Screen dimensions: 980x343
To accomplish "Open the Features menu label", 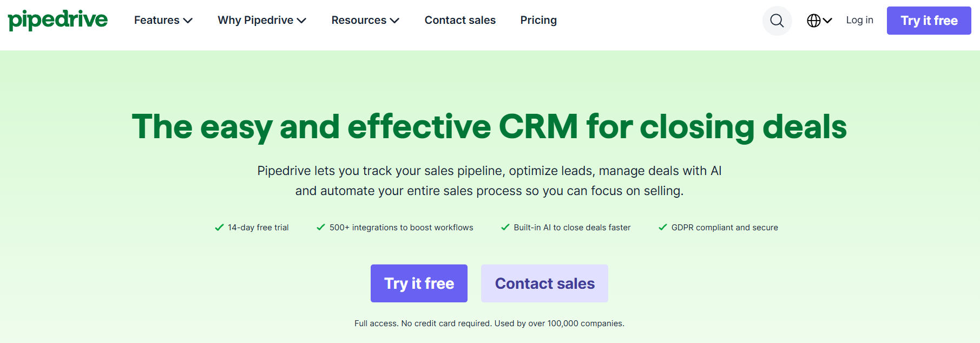I will (157, 20).
